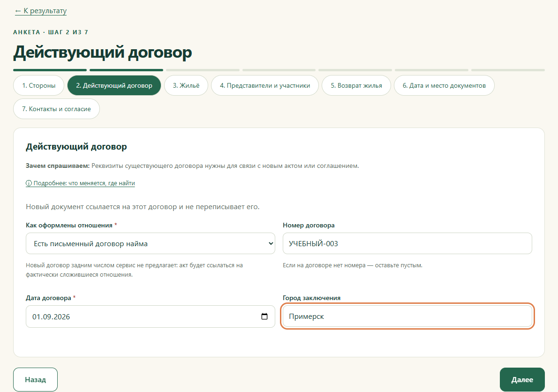The width and height of the screenshot is (558, 392).
Task: Click the АНКЕТА · ШАГ 2 ИЗ 7 label
Action: tap(51, 32)
